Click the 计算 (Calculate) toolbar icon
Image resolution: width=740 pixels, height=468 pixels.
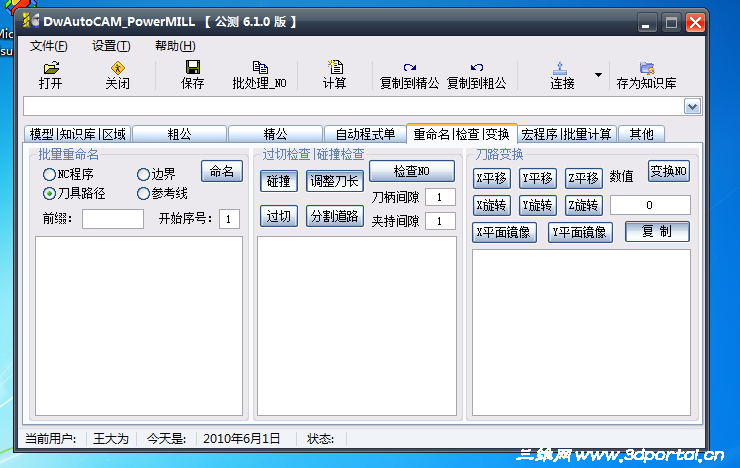point(335,67)
